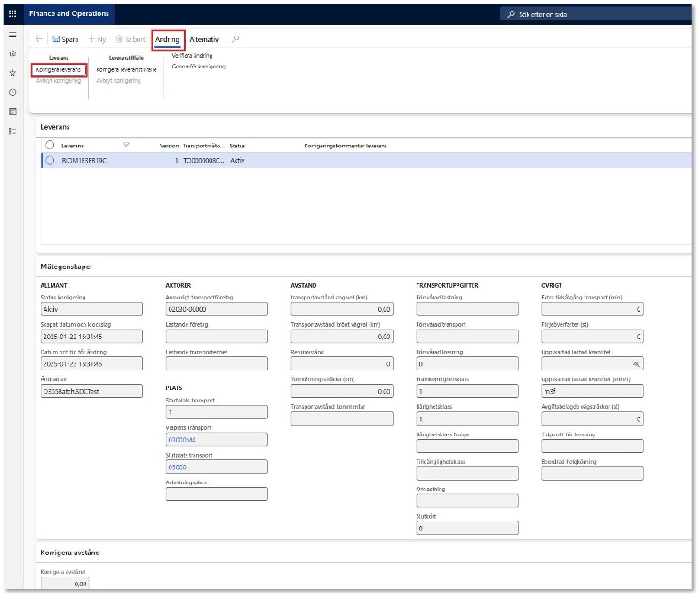Viewport: 700px width, 597px height.
Task: Open the Modules list icon in the sidebar
Action: [x=12, y=131]
